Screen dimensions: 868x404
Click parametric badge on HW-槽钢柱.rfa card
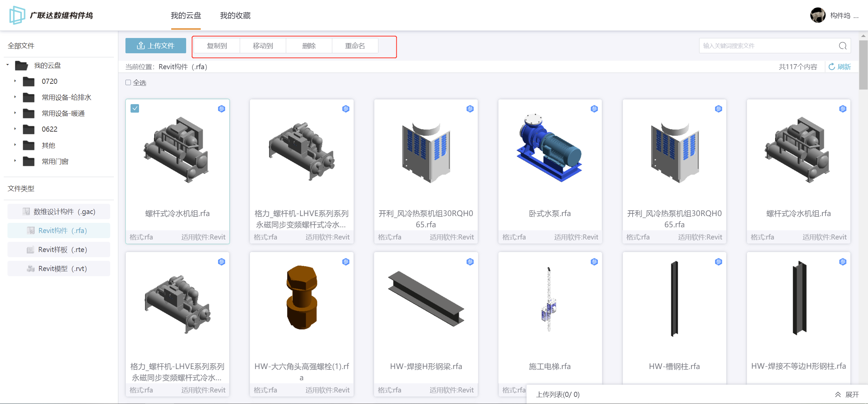pyautogui.click(x=718, y=262)
